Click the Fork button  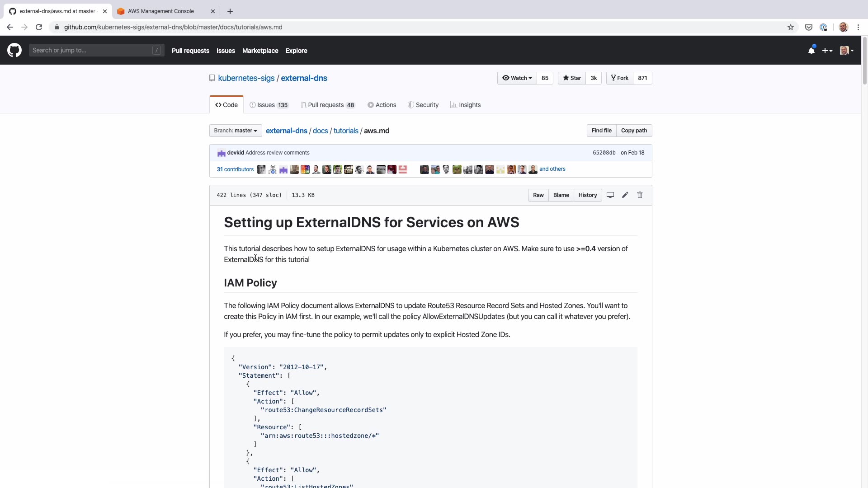[619, 78]
